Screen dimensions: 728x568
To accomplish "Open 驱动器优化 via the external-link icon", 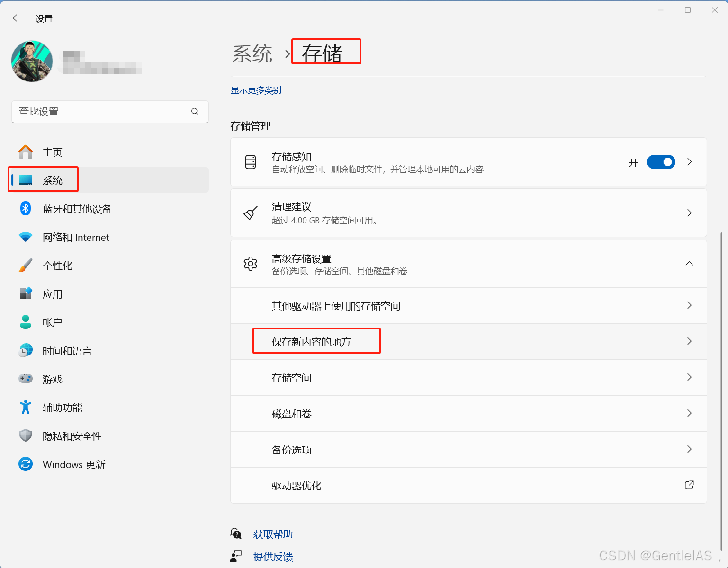I will click(689, 485).
